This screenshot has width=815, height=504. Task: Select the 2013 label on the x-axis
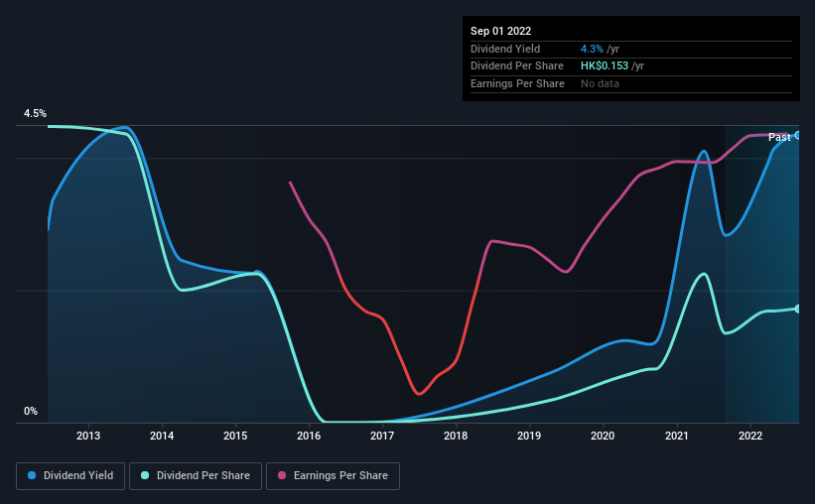coord(88,436)
